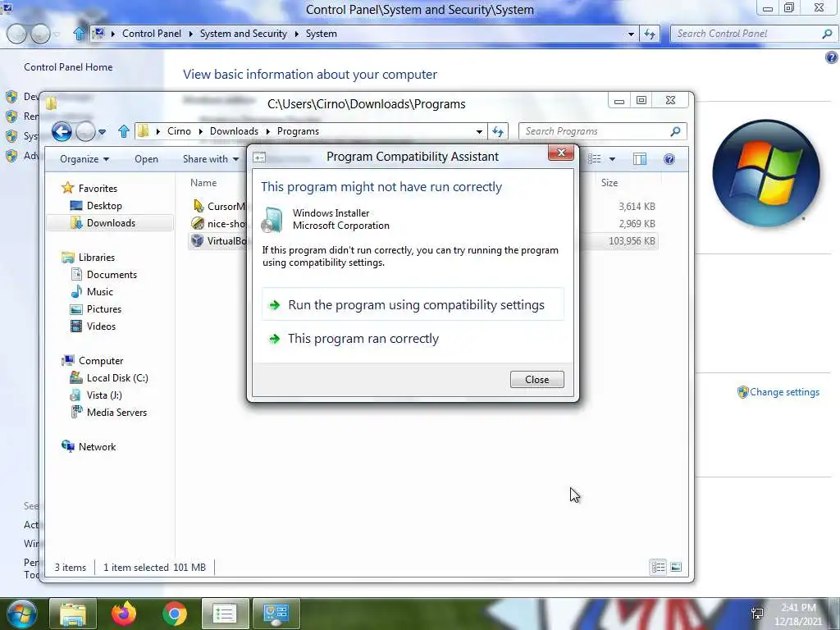Select the VirtualBo installer file
Viewport: 840px width, 630px height.
pyautogui.click(x=218, y=241)
